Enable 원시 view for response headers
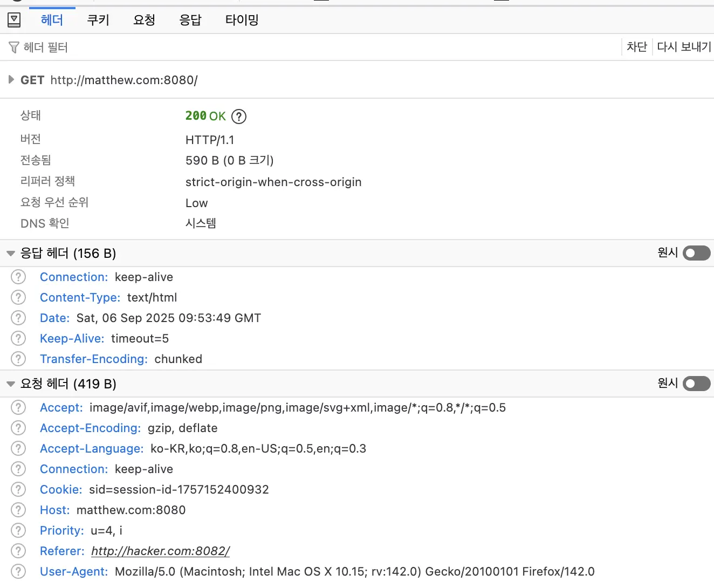Viewport: 714px width, 588px height. 696,253
